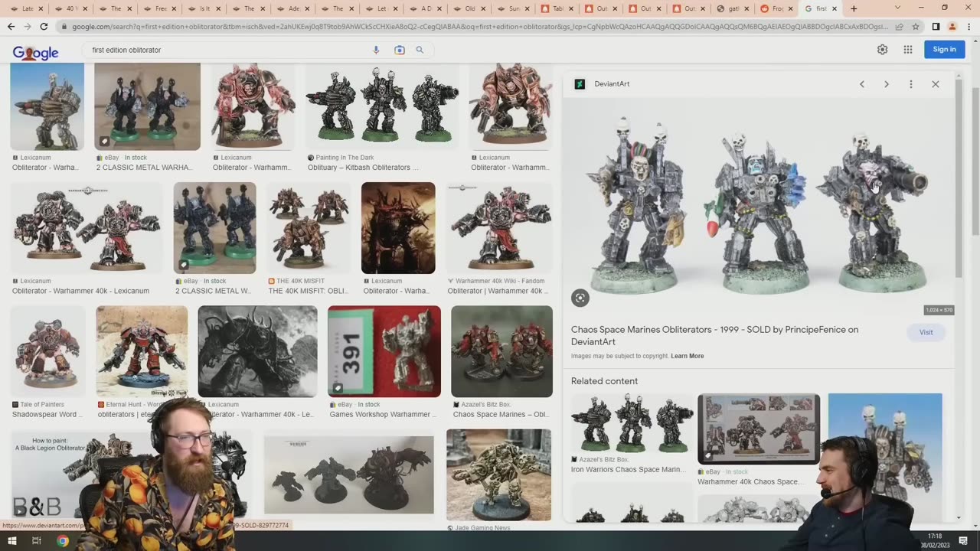
Task: Go to Google home via logo
Action: [35, 52]
